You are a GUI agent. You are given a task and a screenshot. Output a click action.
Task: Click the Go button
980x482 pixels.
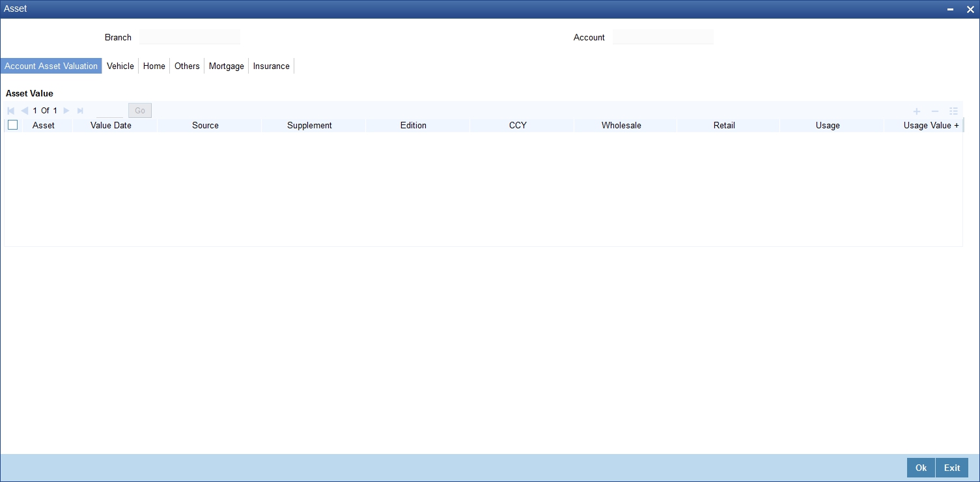140,111
